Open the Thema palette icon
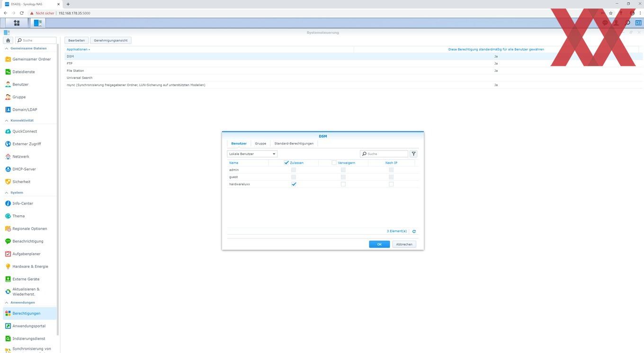The image size is (644, 353). tap(8, 216)
